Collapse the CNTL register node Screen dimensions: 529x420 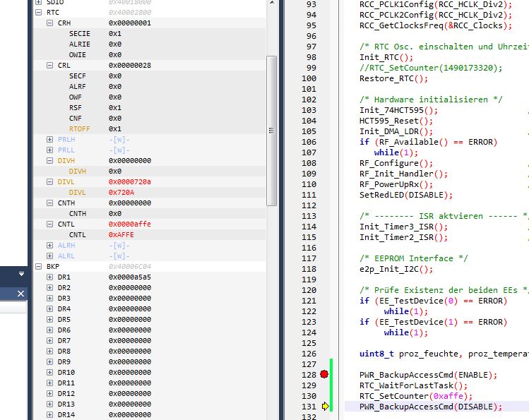click(x=49, y=224)
